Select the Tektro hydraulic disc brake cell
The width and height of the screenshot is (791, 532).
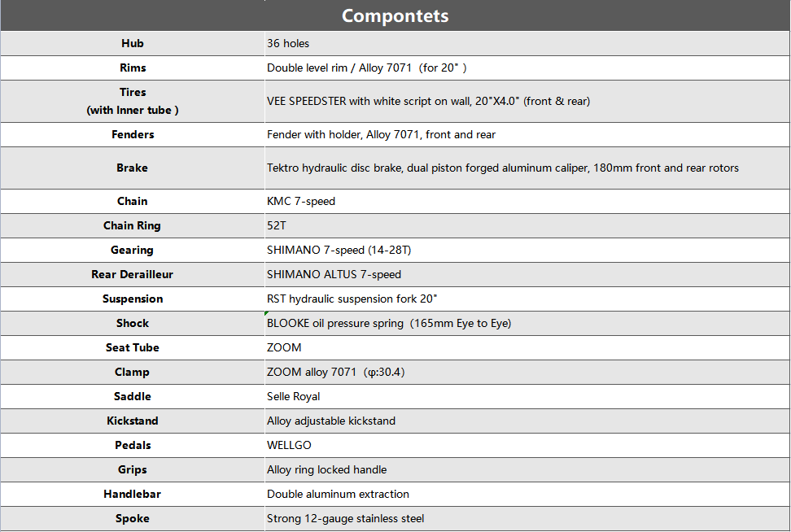pos(502,168)
